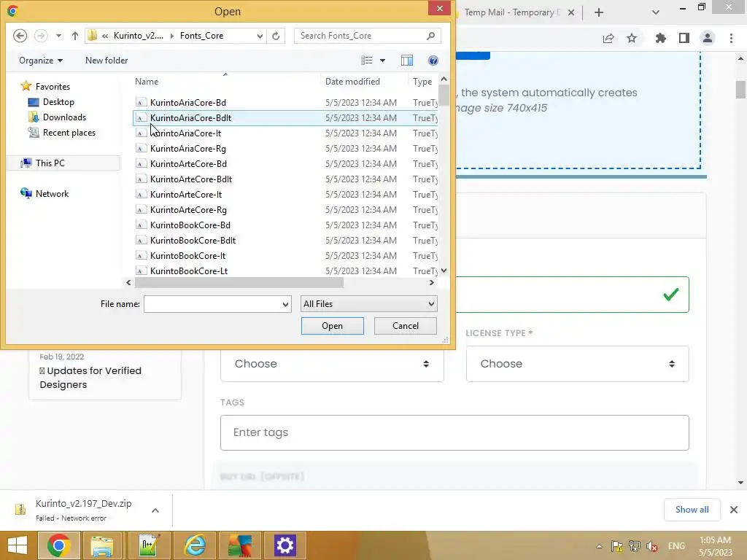Viewport: 747px width, 560px height.
Task: Create a New folder
Action: click(107, 61)
